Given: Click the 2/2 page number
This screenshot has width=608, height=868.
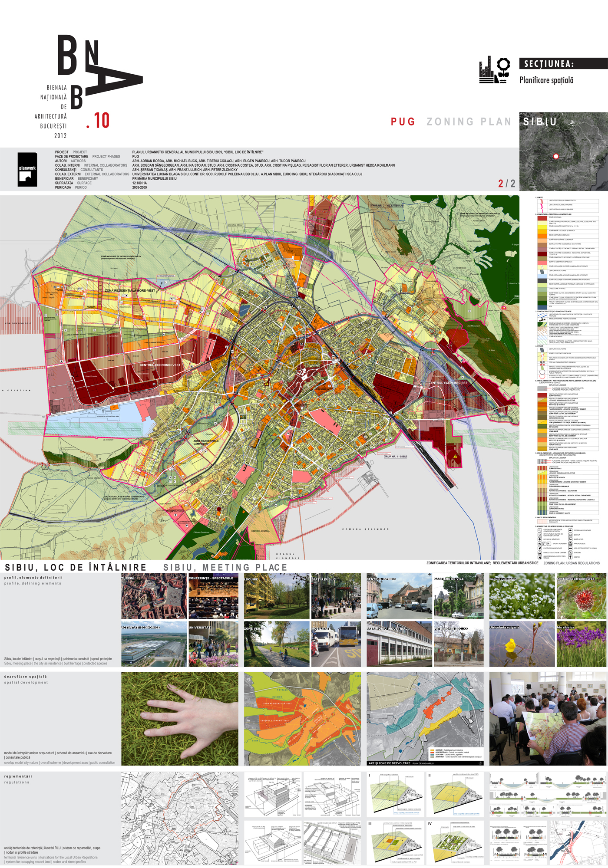Looking at the screenshot, I should (x=507, y=184).
